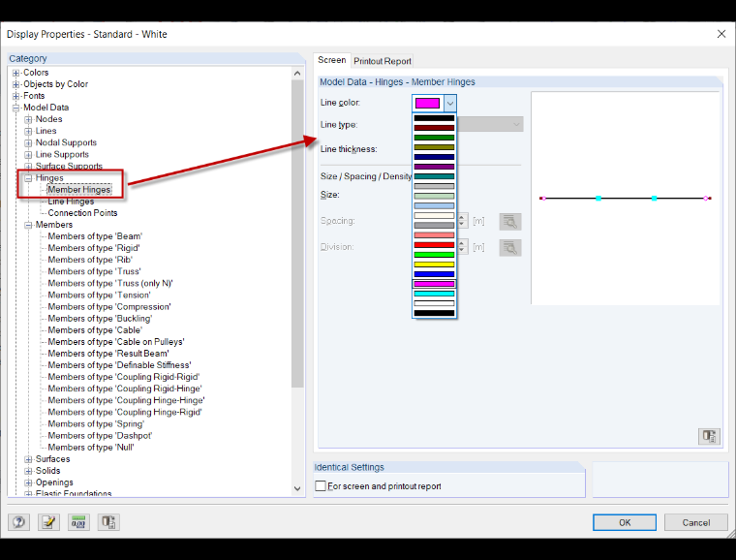The width and height of the screenshot is (736, 560).
Task: Click the Spacing stepper arrows
Action: click(462, 221)
